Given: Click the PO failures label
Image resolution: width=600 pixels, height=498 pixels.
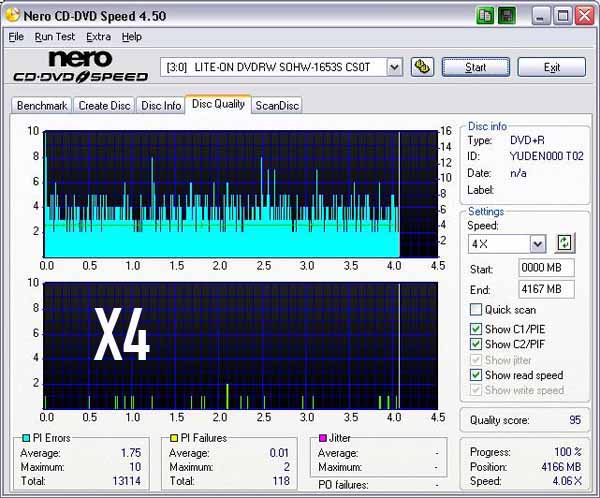Looking at the screenshot, I should point(343,485).
